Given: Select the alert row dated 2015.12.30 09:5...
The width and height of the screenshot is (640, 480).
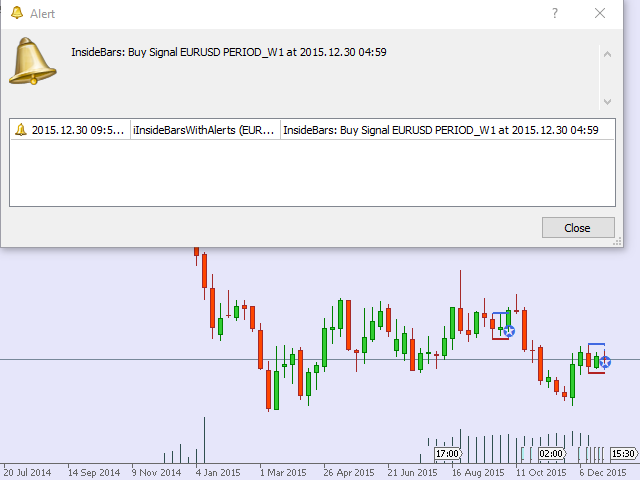Looking at the screenshot, I should 312,130.
